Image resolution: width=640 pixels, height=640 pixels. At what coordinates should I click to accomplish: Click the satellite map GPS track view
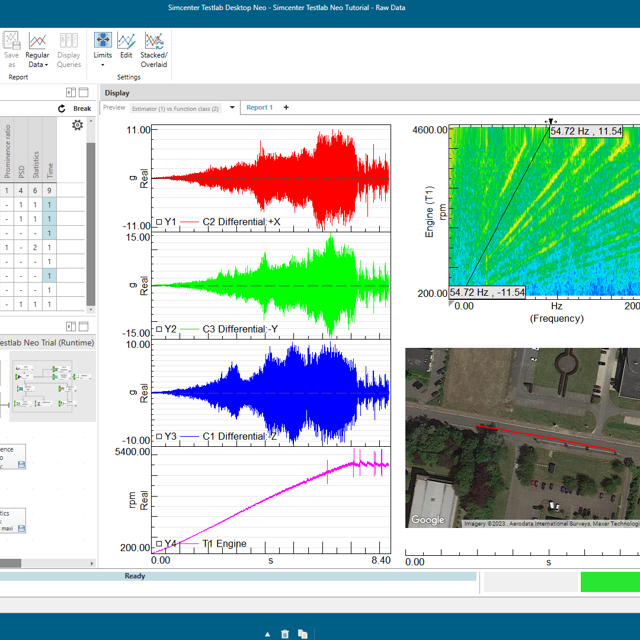click(x=522, y=438)
